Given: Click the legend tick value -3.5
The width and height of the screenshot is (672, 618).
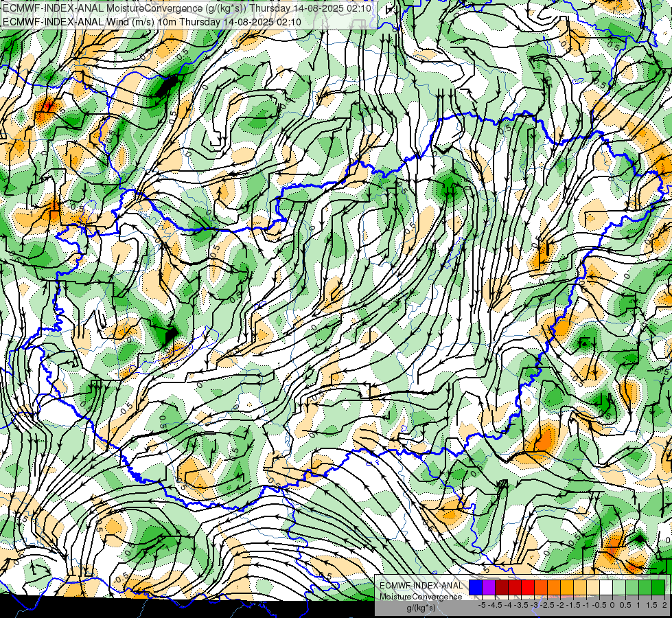Looking at the screenshot, I should [521, 605].
